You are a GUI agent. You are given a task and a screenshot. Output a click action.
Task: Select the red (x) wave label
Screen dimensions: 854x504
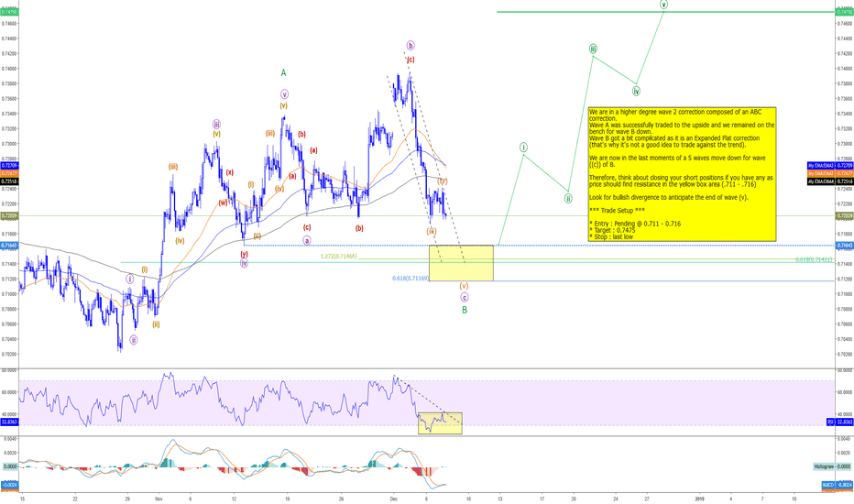[230, 172]
